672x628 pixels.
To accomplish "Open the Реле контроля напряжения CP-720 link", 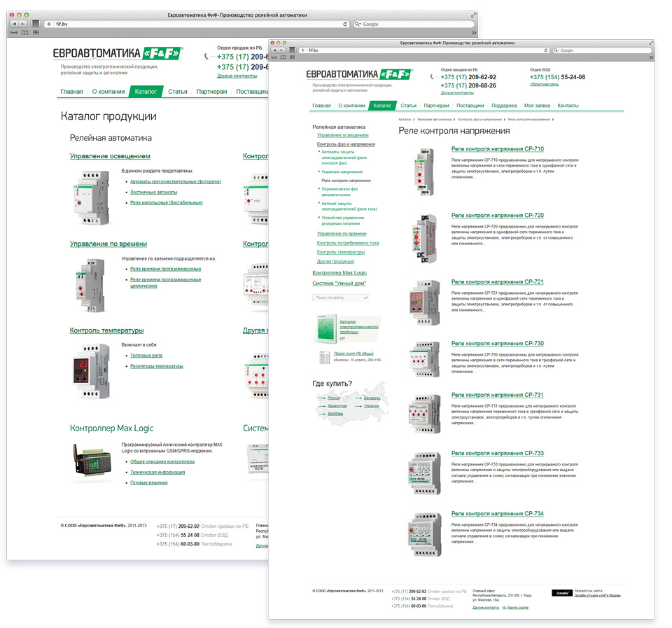I will [x=498, y=215].
